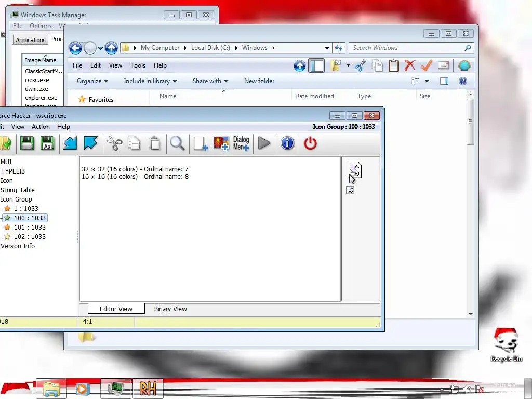Open Resource Hacker Action menu
Image resolution: width=532 pixels, height=399 pixels.
[41, 127]
